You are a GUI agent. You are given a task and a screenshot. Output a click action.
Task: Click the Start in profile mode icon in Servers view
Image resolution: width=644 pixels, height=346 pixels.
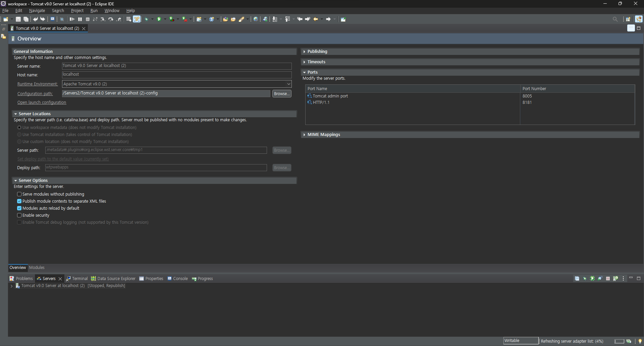[600, 278]
